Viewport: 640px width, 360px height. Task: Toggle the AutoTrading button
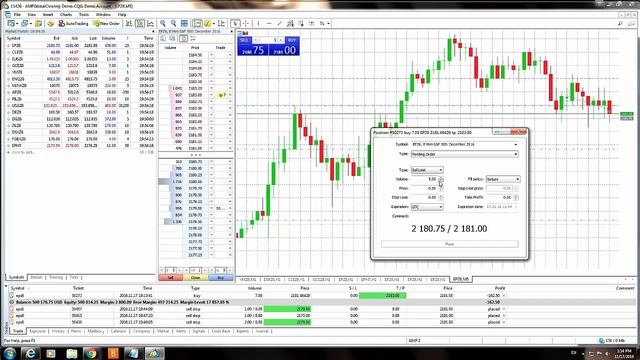point(73,24)
